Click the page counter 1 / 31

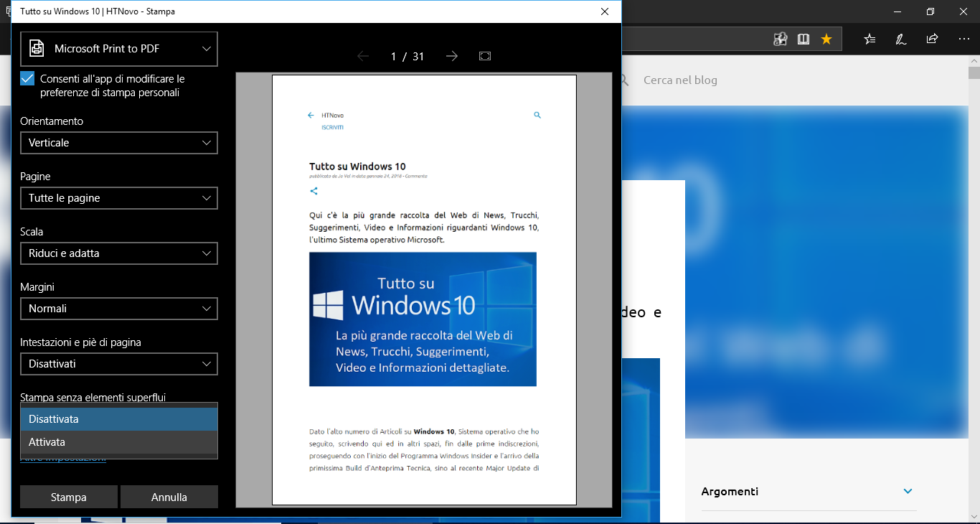[407, 57]
